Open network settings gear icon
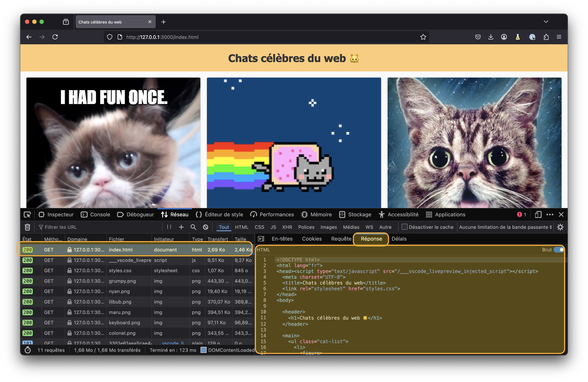Screen dimensions: 588x382 [560, 227]
